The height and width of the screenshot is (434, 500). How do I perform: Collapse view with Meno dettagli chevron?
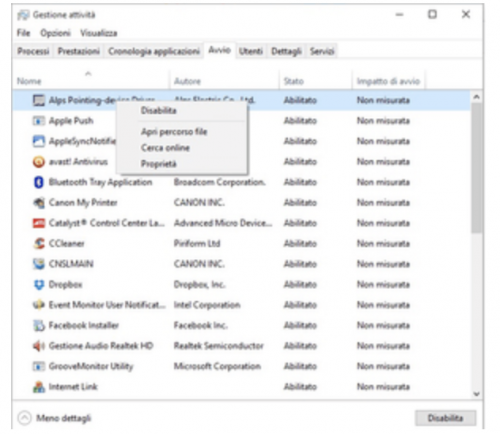click(x=24, y=418)
